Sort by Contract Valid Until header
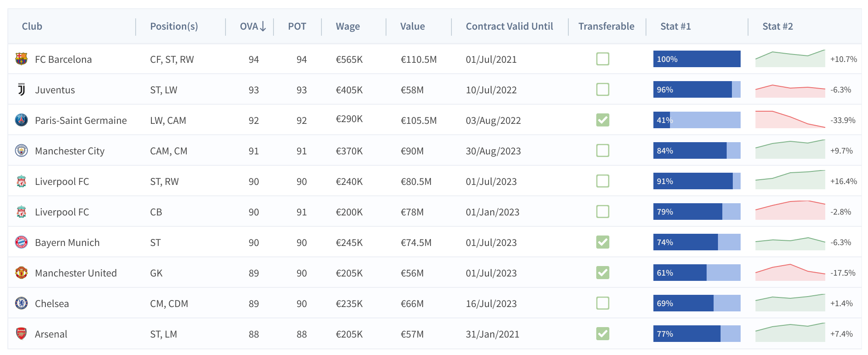Viewport: 868px width, 355px height. click(x=509, y=27)
